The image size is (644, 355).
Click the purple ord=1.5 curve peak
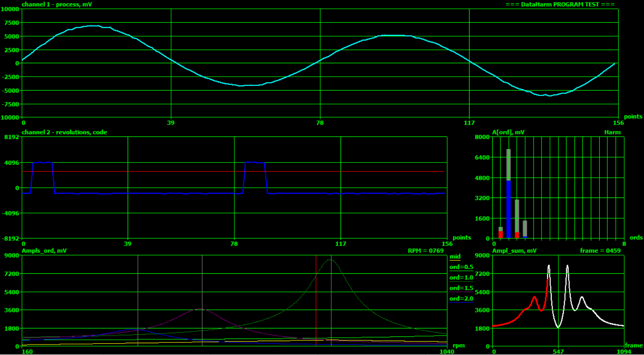201,309
